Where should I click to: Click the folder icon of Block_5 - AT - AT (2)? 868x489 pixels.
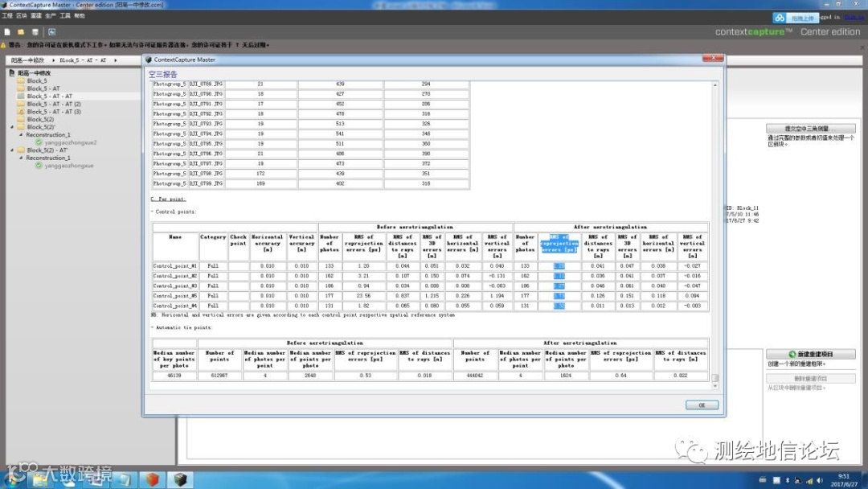point(21,104)
